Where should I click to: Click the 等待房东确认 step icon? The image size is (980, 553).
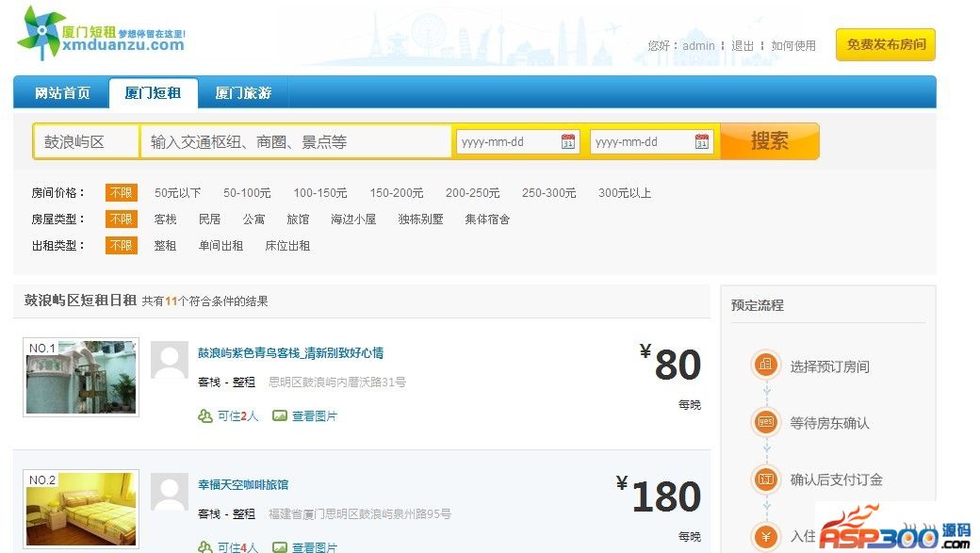coord(765,422)
